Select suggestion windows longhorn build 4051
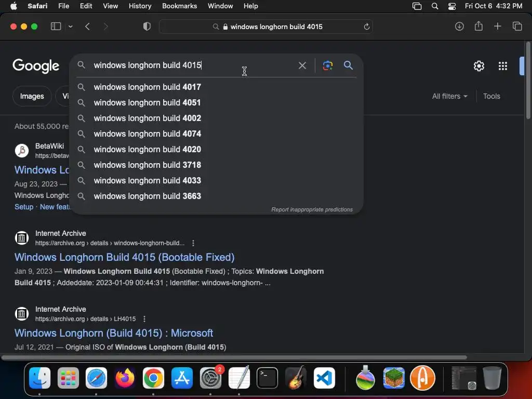 click(217, 102)
